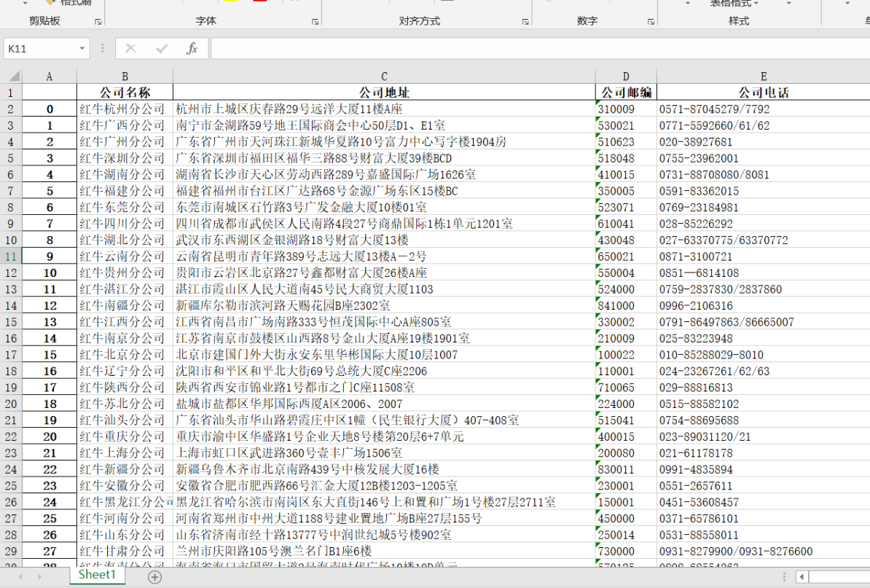Open the Alignment (对齐方式) dialog launcher
The image size is (870, 588).
pyautogui.click(x=525, y=22)
